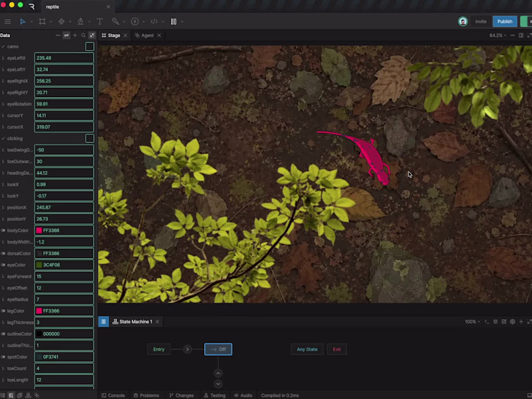
Task: Click the eyeLeftX value field
Action: pos(64,58)
